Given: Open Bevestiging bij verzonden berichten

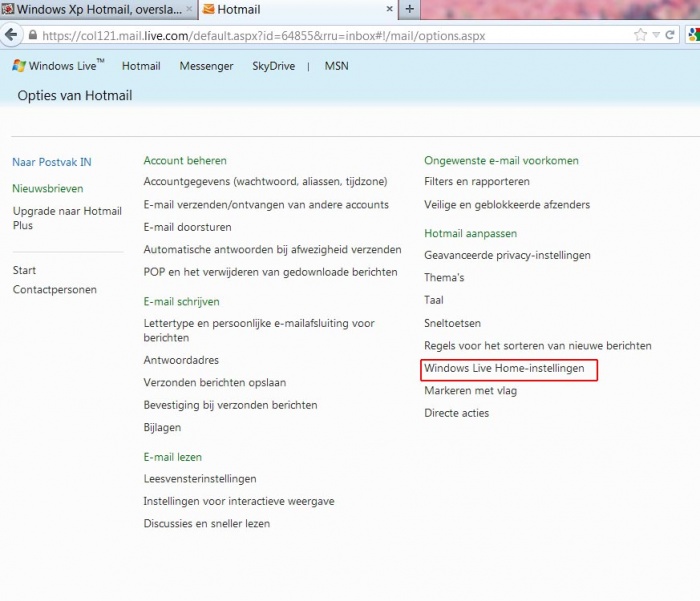Looking at the screenshot, I should pos(230,405).
